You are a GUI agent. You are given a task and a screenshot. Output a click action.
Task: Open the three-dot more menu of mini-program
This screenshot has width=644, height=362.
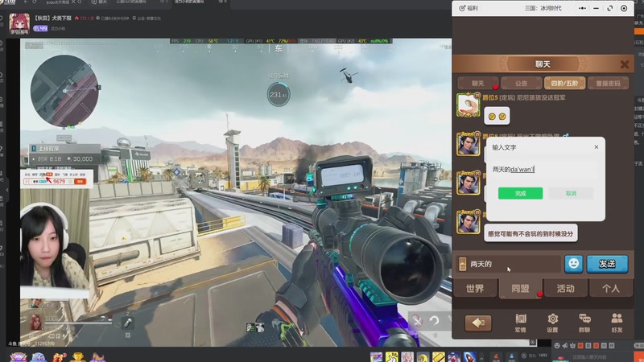(582, 8)
